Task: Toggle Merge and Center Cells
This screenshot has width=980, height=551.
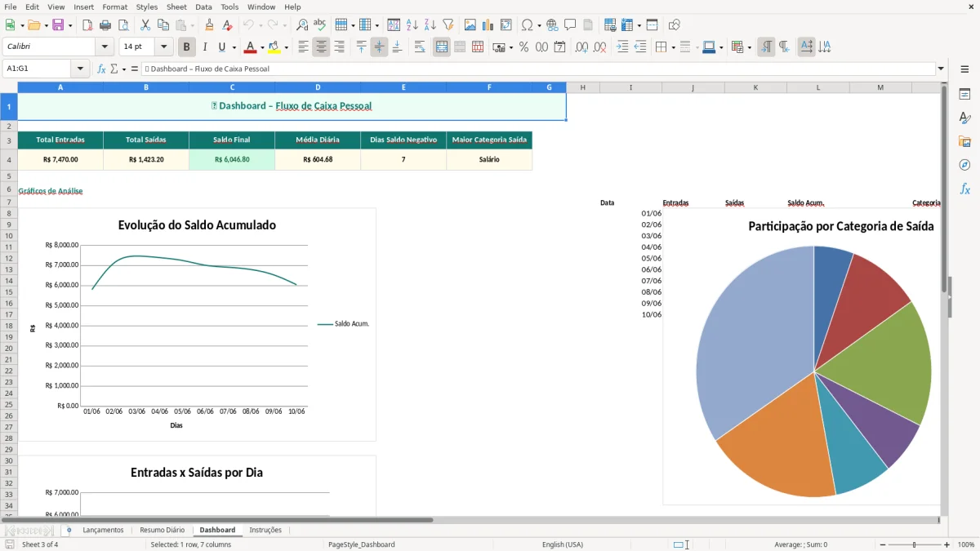Action: click(x=442, y=47)
